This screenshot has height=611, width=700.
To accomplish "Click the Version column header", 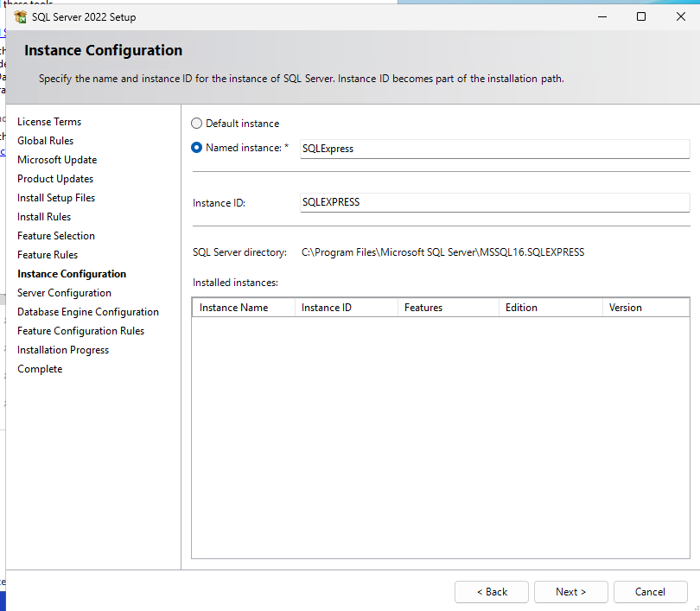I will (646, 308).
